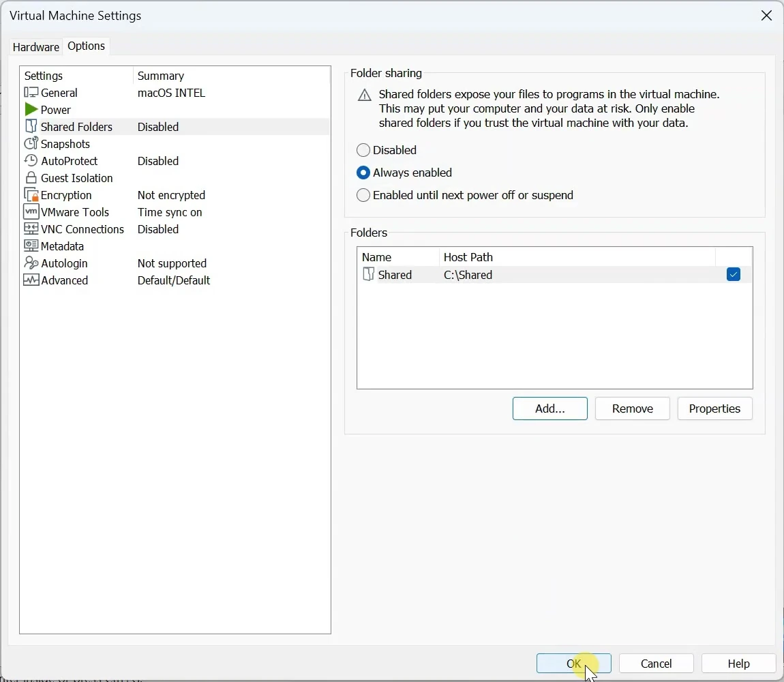The height and width of the screenshot is (682, 784).
Task: Select the General settings row label
Action: coord(59,93)
